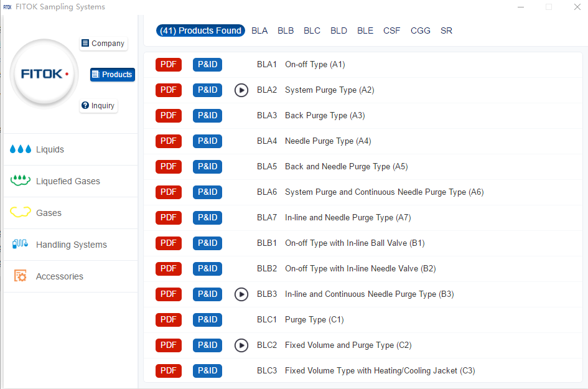
Task: Play the BLA2 System Purge Type video
Action: (x=241, y=90)
